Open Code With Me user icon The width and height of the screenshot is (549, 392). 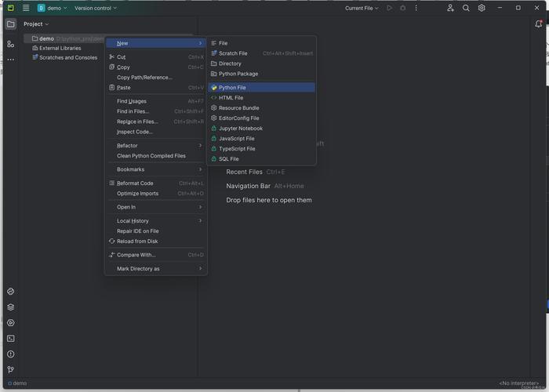coord(450,8)
